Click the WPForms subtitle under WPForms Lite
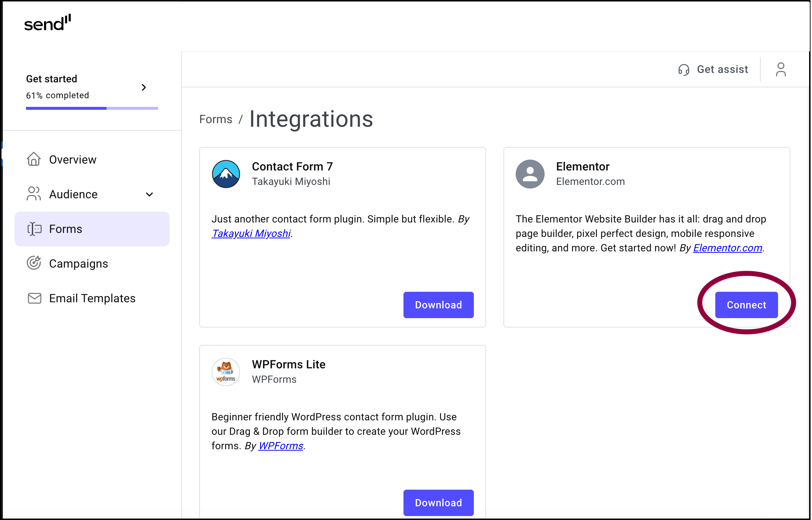The height and width of the screenshot is (520, 812). tap(274, 379)
